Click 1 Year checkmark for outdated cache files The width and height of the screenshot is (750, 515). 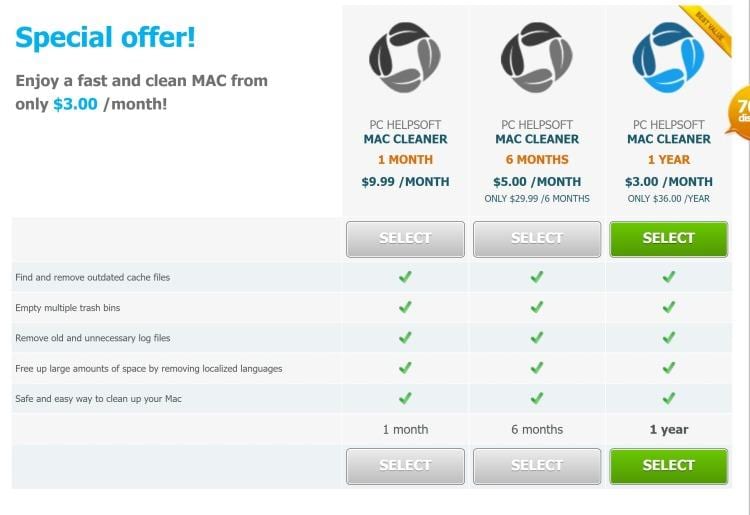[669, 276]
